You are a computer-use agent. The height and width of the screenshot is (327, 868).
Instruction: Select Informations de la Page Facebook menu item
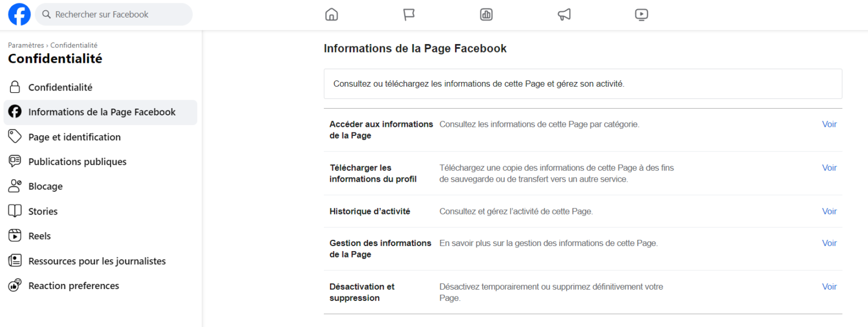coord(101,112)
